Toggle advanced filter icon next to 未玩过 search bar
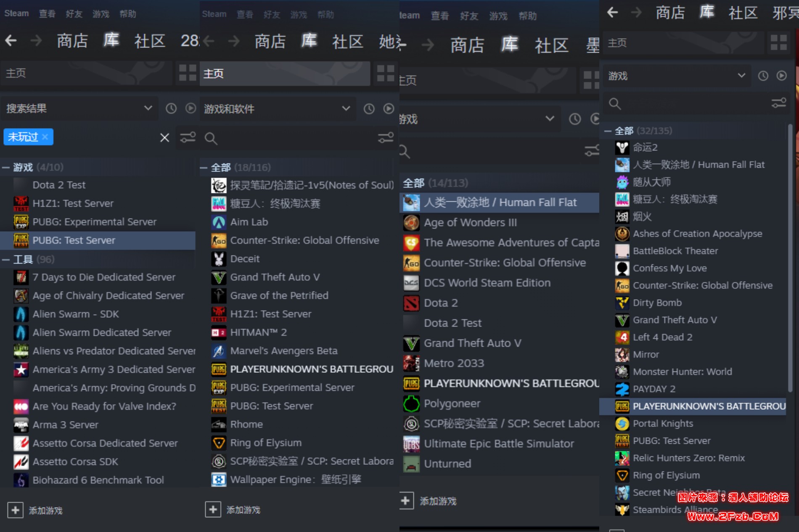 click(188, 137)
